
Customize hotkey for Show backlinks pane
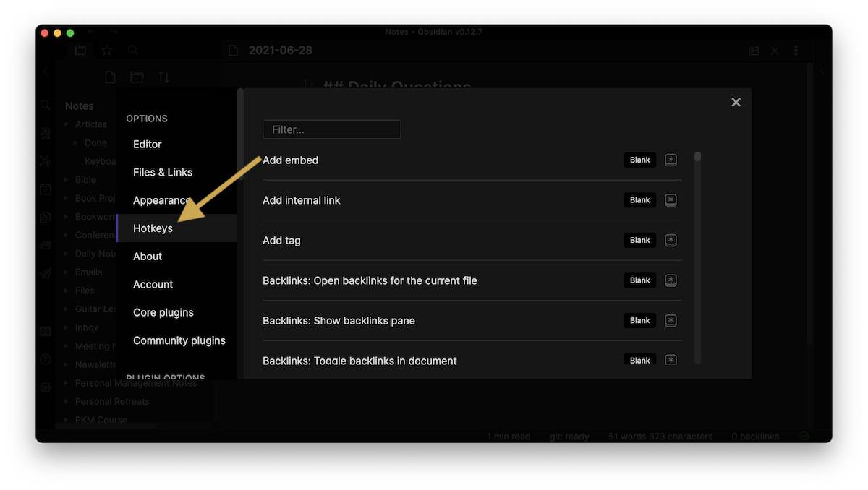point(671,320)
